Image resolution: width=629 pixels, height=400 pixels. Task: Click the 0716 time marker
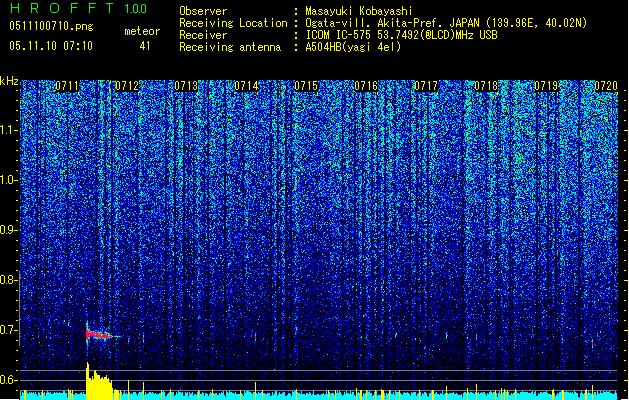pos(366,86)
